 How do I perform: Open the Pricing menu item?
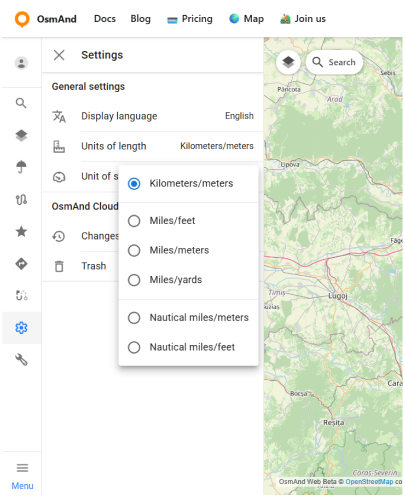pos(190,19)
